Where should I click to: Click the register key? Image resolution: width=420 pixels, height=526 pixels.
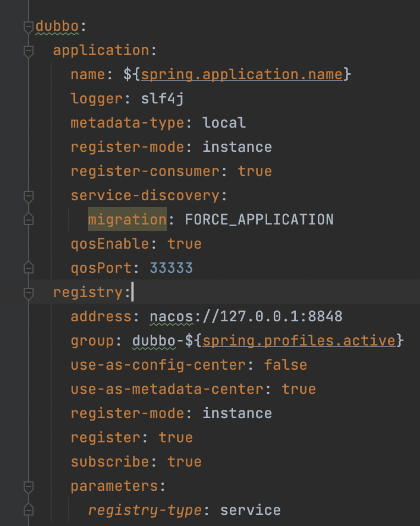[x=105, y=437]
